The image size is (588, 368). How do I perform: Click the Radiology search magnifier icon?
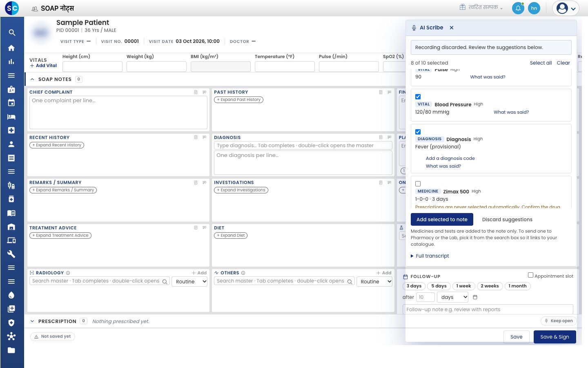(165, 282)
